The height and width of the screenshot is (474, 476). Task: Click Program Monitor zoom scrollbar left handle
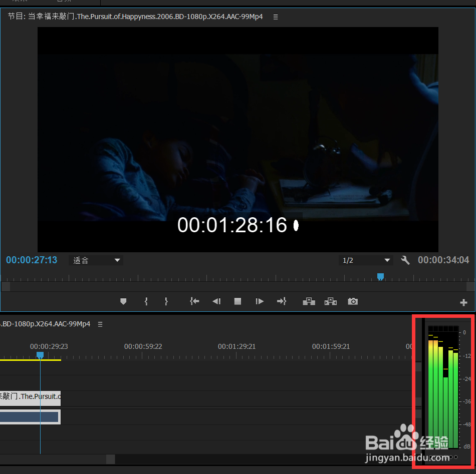(6, 286)
